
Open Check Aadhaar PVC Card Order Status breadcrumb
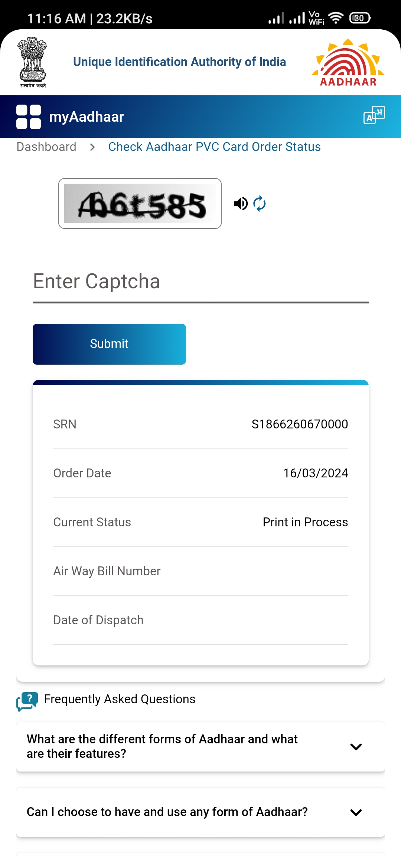point(214,147)
